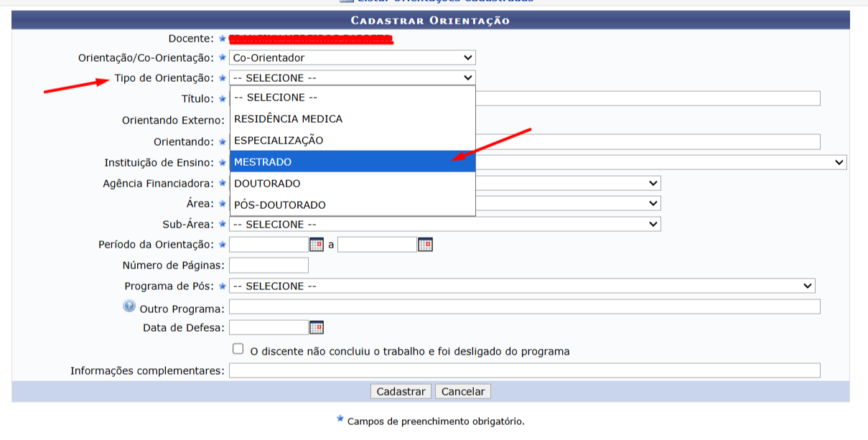The height and width of the screenshot is (440, 868).
Task: Select ESPECIALIZAÇÃO in the dropdown list
Action: click(353, 140)
